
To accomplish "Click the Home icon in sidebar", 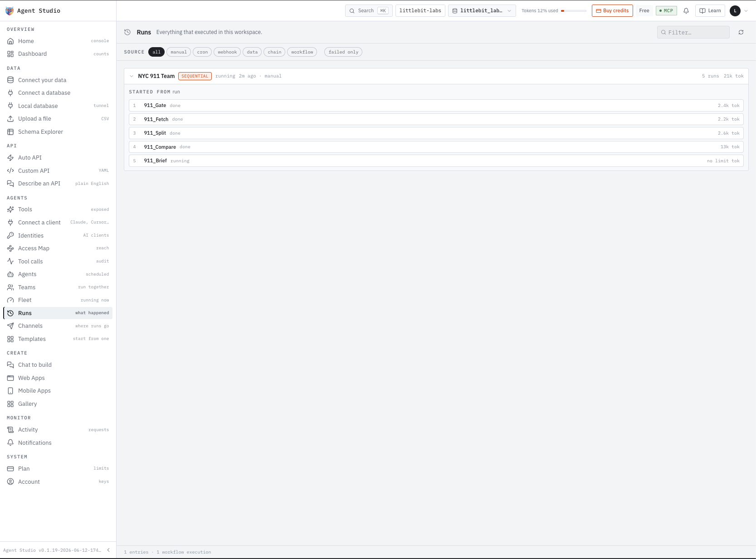I will 10,41.
